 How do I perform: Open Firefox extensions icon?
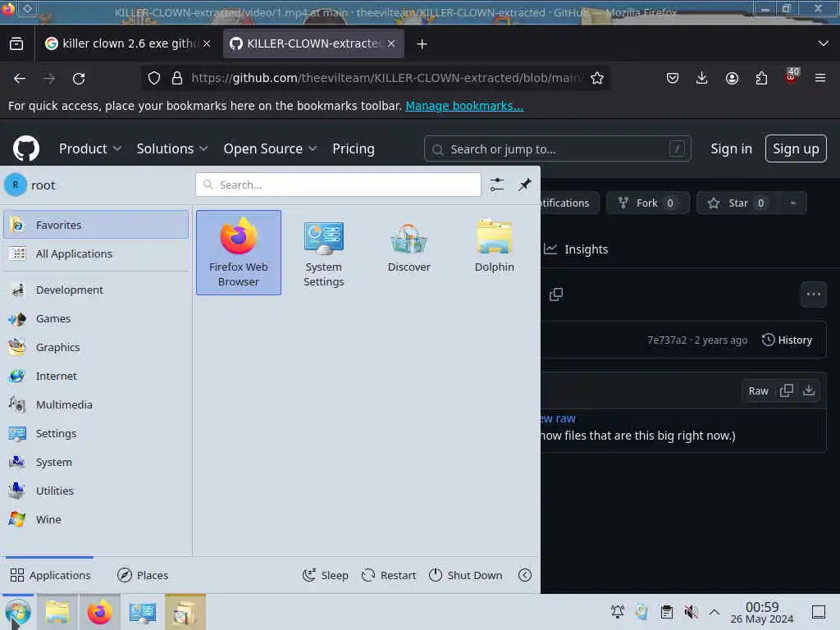[761, 78]
